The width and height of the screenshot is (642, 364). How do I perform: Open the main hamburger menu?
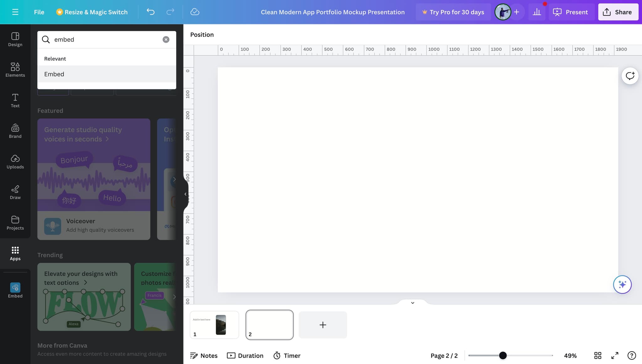pyautogui.click(x=15, y=12)
